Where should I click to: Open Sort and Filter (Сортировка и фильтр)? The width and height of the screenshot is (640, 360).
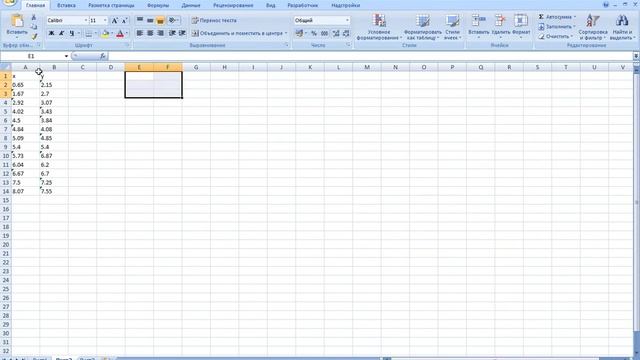(x=593, y=27)
